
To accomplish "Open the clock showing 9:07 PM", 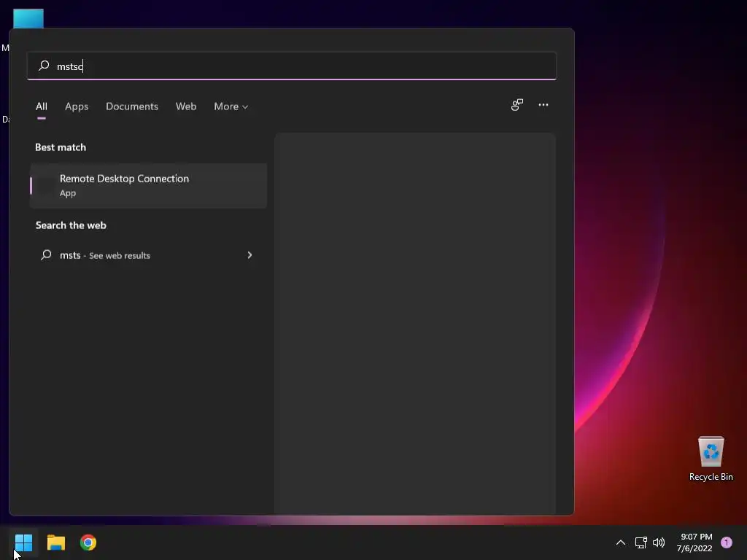I will click(694, 542).
